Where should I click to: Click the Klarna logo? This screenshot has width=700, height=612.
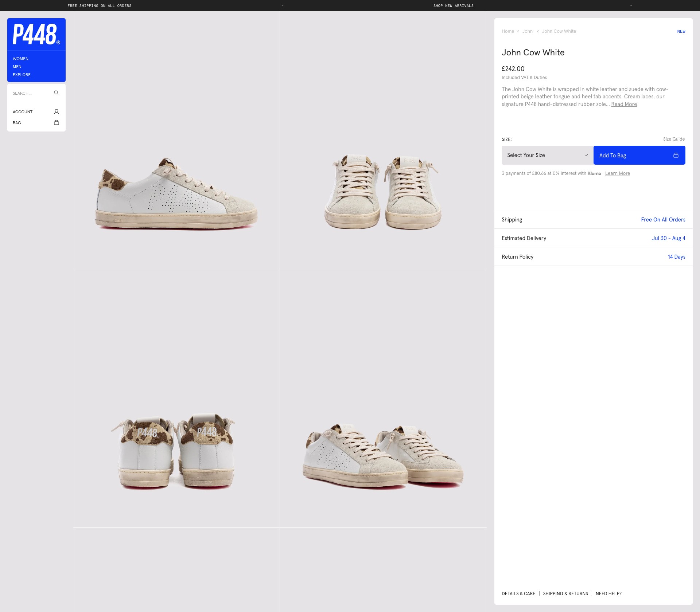click(594, 173)
